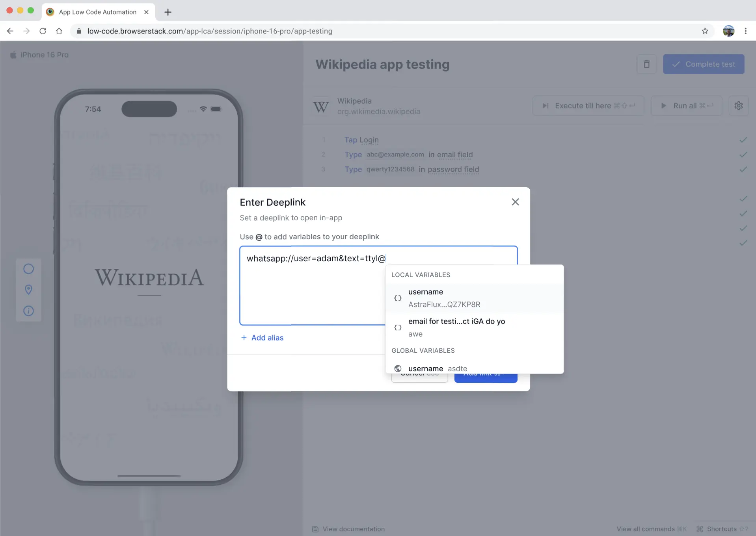Click the curly braces icon beside username
This screenshot has height=536, width=756.
tap(398, 298)
